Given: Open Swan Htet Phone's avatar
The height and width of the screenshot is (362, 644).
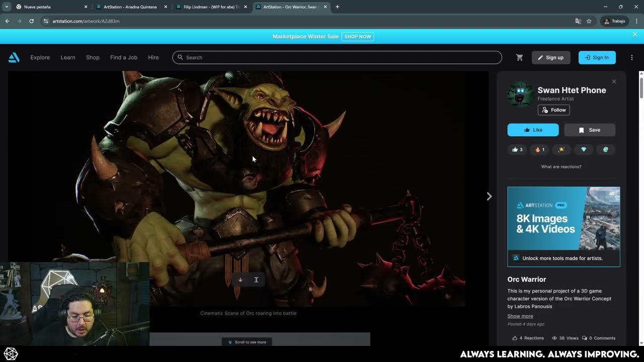Looking at the screenshot, I should coord(520,94).
